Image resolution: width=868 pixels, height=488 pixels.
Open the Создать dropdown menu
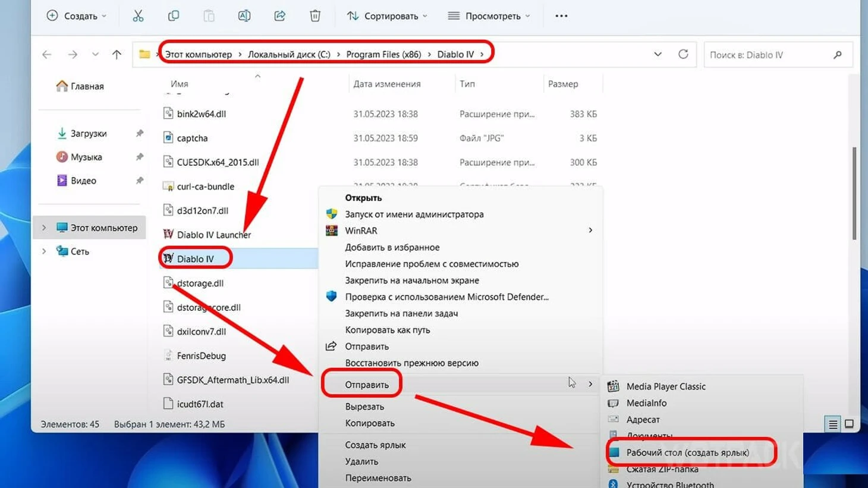pos(76,16)
